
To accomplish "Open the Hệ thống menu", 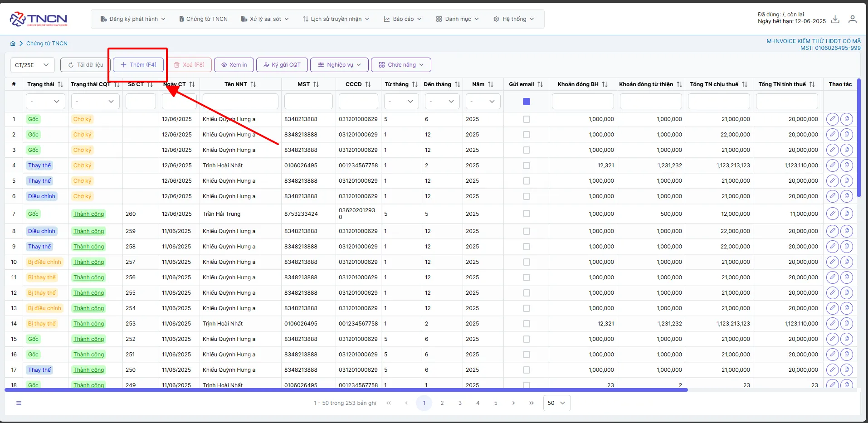I will click(x=514, y=19).
